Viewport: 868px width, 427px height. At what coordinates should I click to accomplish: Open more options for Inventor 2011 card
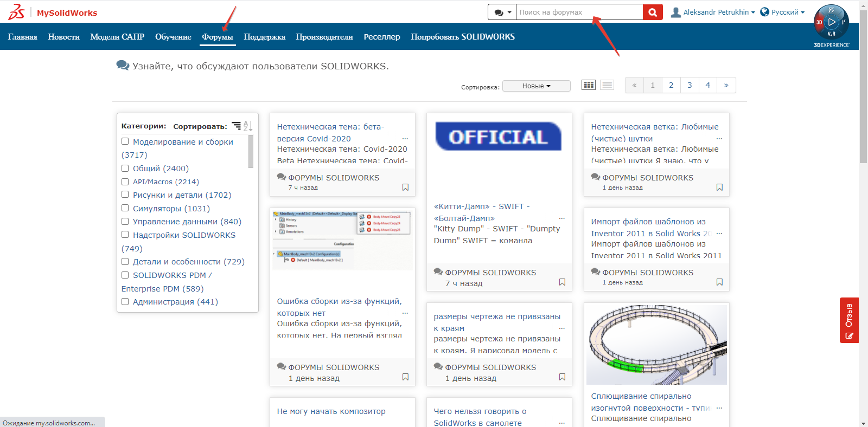[x=719, y=234]
